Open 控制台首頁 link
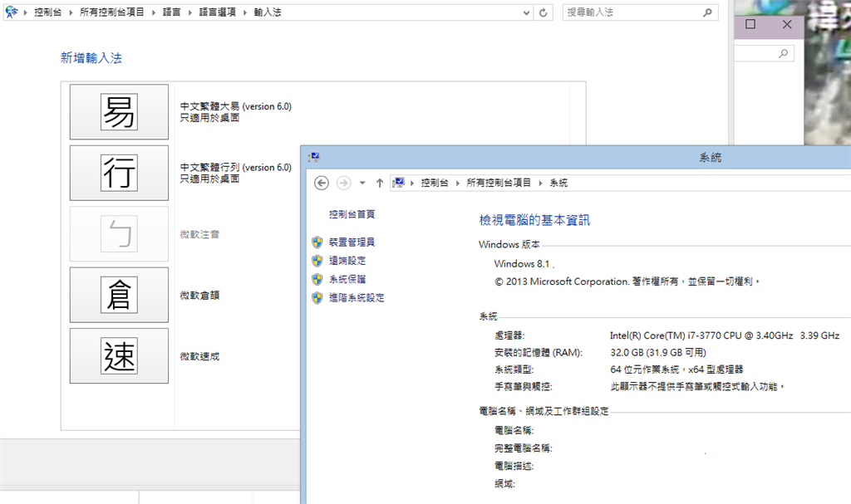Screen dimensions: 851x504 point(352,214)
